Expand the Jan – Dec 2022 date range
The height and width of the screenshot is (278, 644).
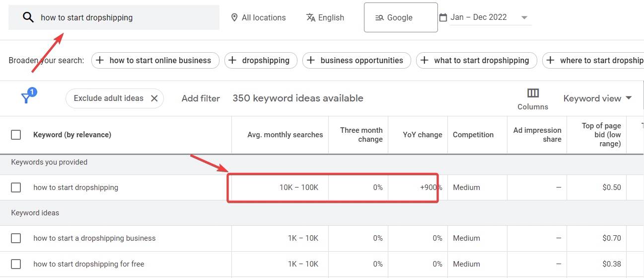click(524, 18)
